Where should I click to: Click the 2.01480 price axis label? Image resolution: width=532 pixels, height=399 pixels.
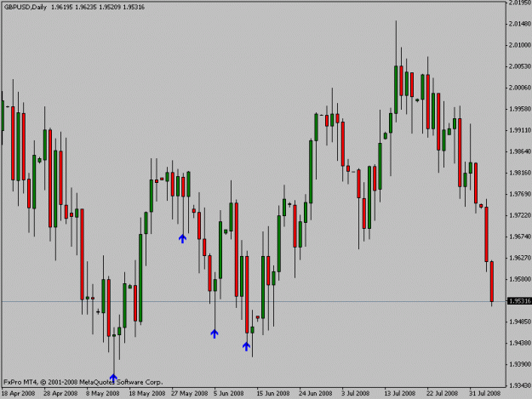[520, 24]
